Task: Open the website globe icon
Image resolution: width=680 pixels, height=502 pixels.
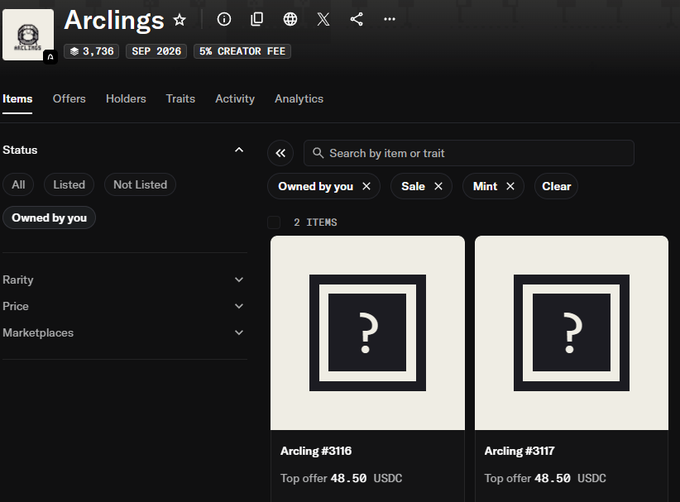Action: tap(290, 19)
